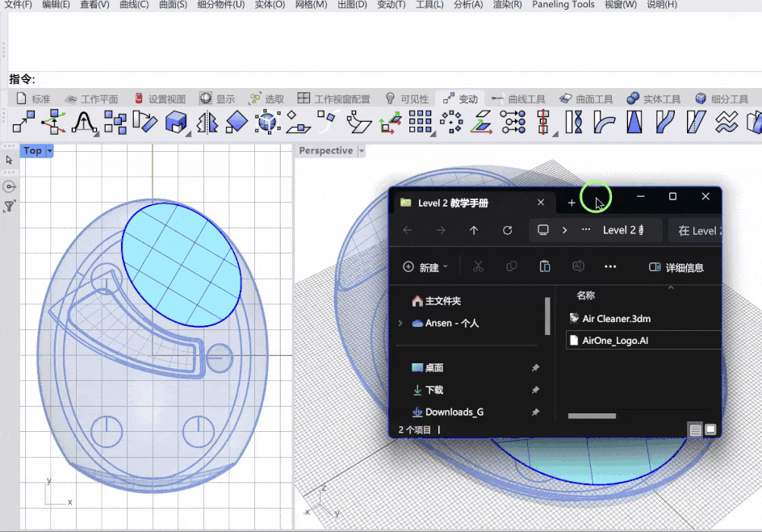Screen dimensions: 762x532
Task: Click the 新建 button in Explorer
Action: (x=425, y=267)
